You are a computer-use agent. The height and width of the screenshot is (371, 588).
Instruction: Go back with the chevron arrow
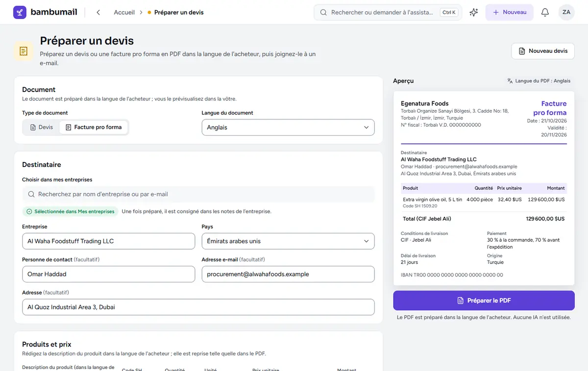coord(98,12)
